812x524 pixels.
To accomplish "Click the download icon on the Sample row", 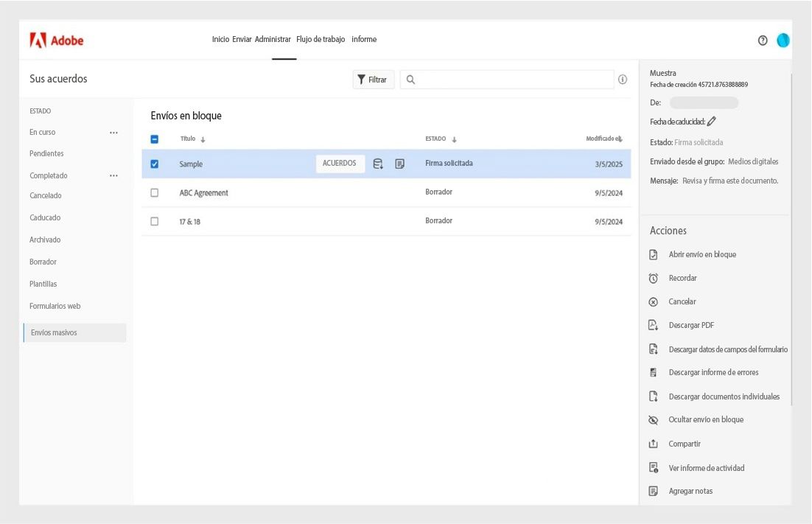I will click(x=378, y=164).
